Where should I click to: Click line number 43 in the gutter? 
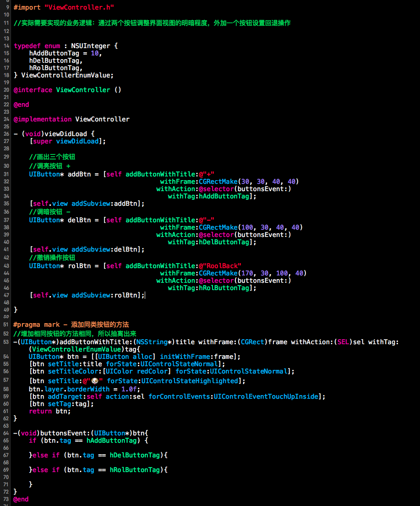tap(6, 266)
